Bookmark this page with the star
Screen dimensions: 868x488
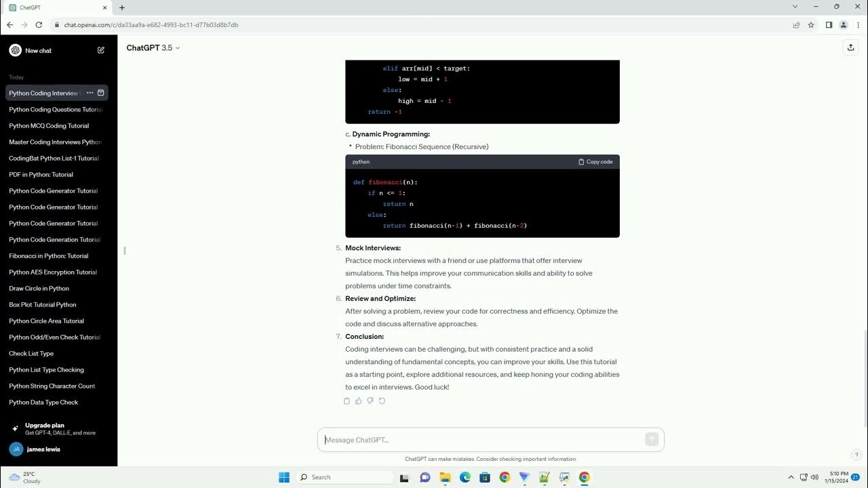(811, 25)
